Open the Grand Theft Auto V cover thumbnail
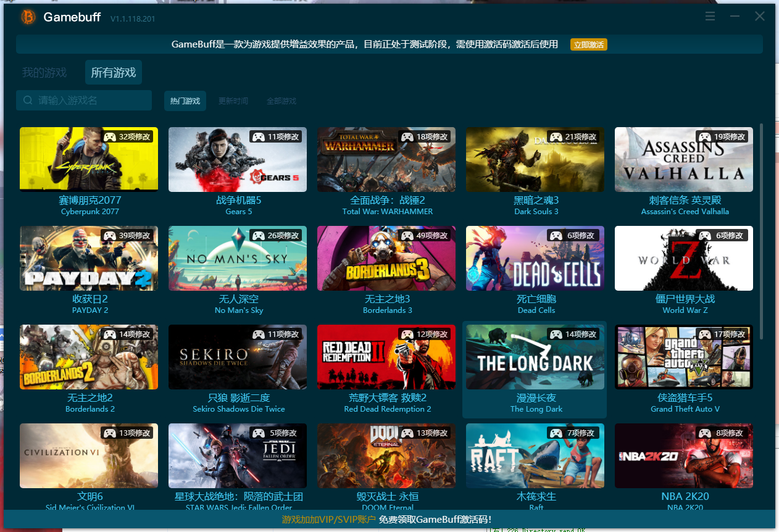The width and height of the screenshot is (779, 532). point(684,357)
